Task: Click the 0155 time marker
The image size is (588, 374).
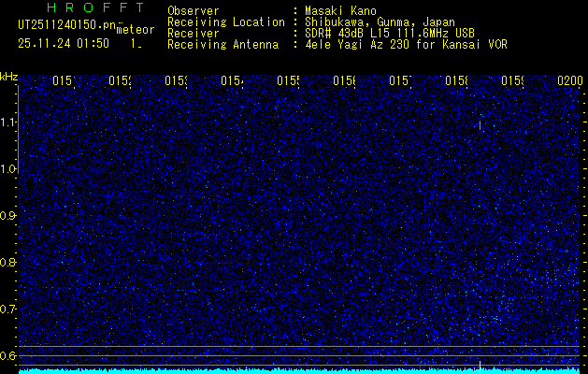Action: click(x=288, y=80)
